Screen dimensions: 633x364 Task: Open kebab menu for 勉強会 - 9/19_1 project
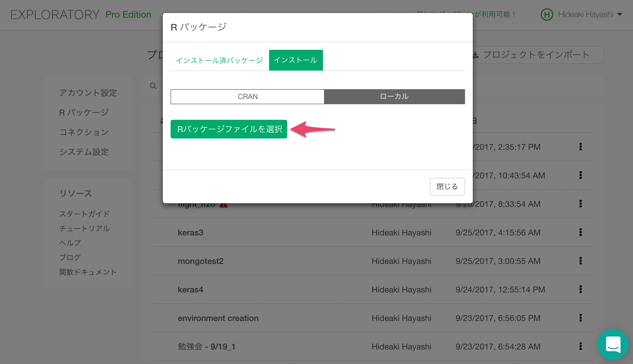580,346
